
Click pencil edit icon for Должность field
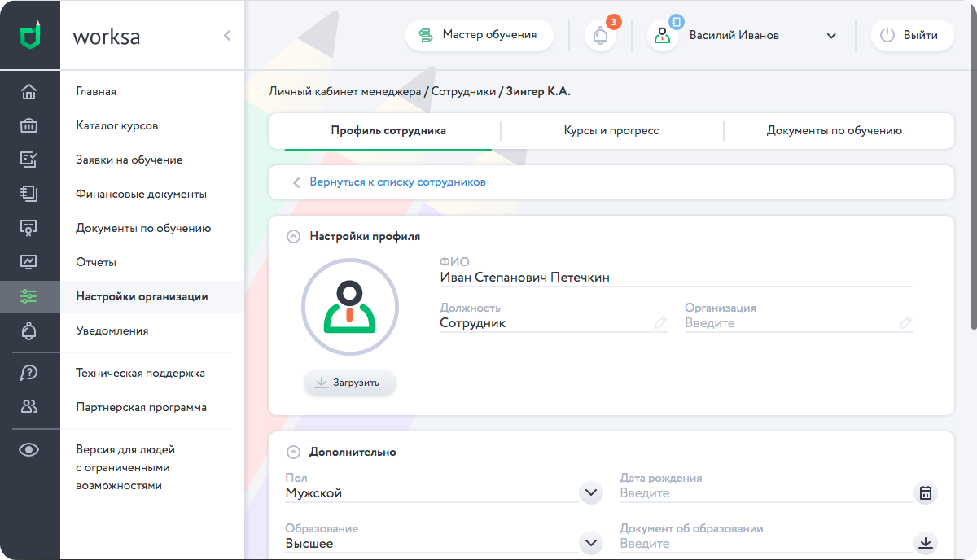(660, 323)
